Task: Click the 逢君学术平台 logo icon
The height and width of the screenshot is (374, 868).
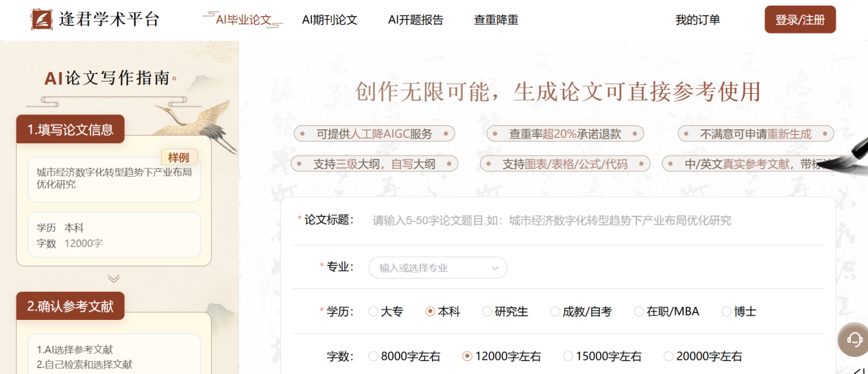Action: click(42, 19)
